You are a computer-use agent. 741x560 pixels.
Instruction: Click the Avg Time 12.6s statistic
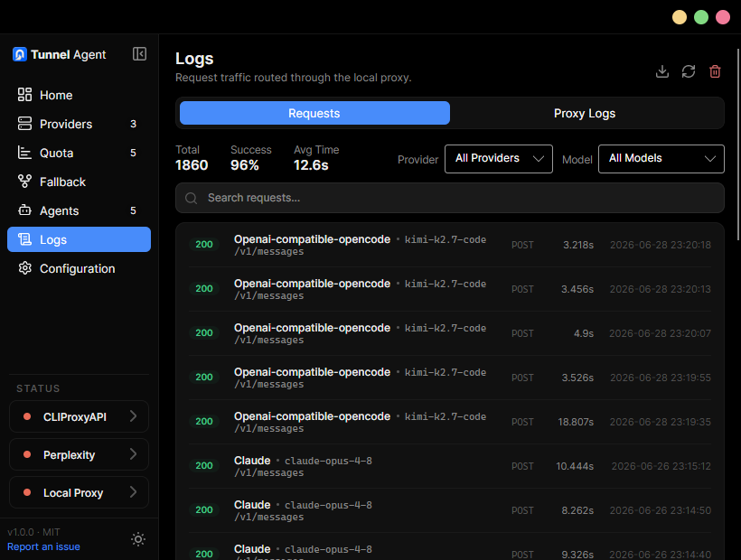(x=316, y=158)
